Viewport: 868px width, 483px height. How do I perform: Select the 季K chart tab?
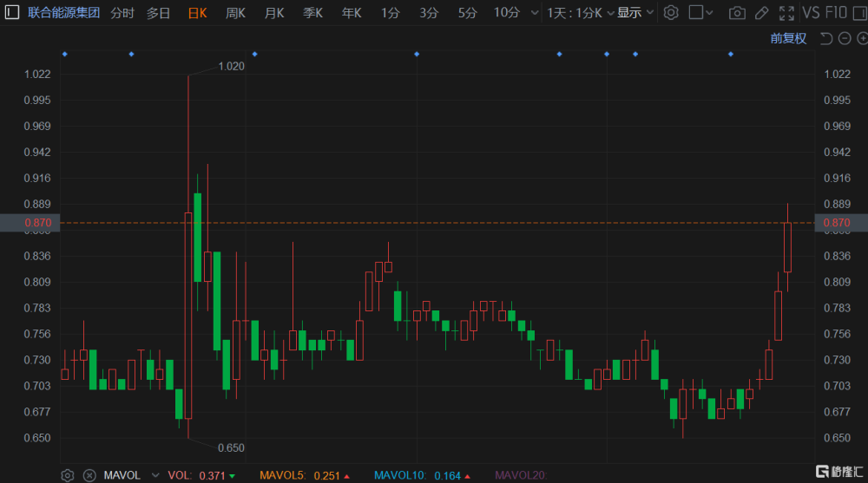point(312,13)
